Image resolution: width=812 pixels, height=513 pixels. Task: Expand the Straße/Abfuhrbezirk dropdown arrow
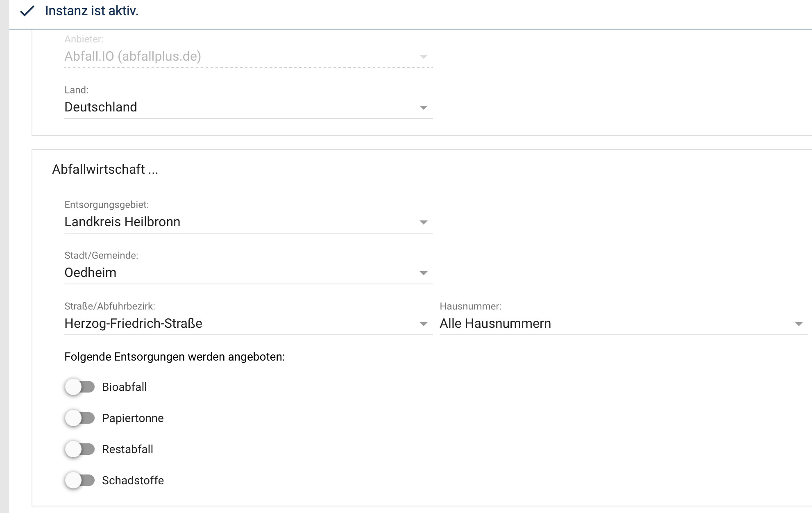coord(423,324)
